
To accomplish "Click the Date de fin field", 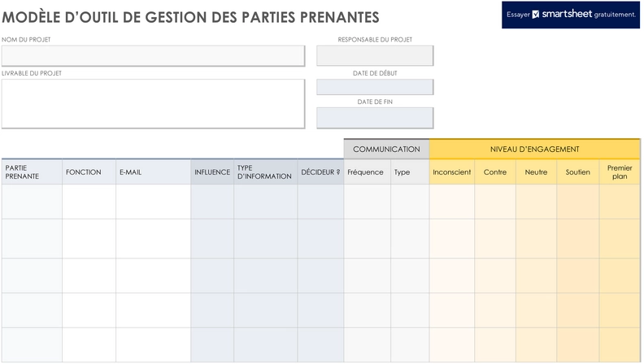I will (x=375, y=118).
